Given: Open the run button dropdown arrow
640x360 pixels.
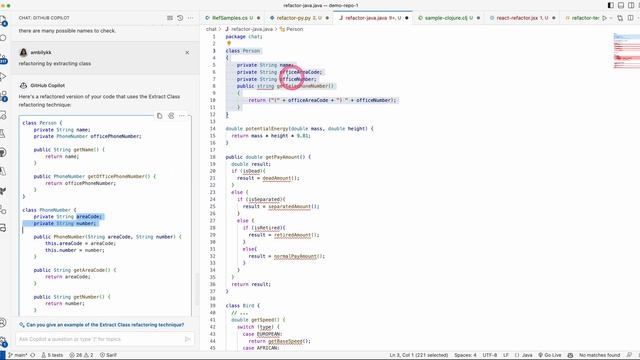Looking at the screenshot, I should (611, 18).
